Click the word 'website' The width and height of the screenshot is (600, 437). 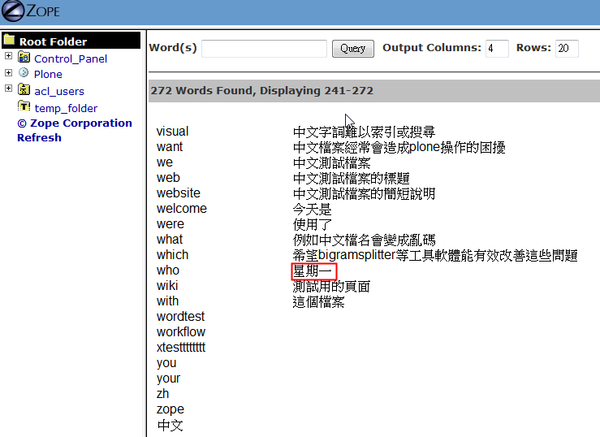(178, 193)
